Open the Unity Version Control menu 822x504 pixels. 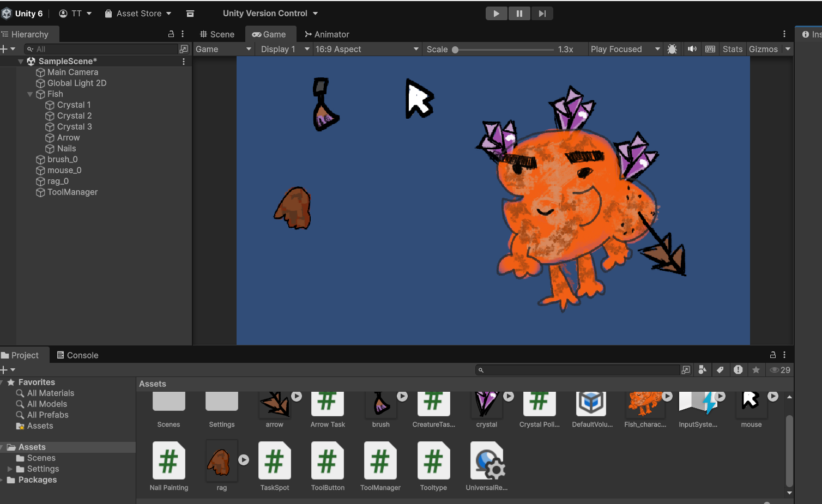click(x=270, y=14)
